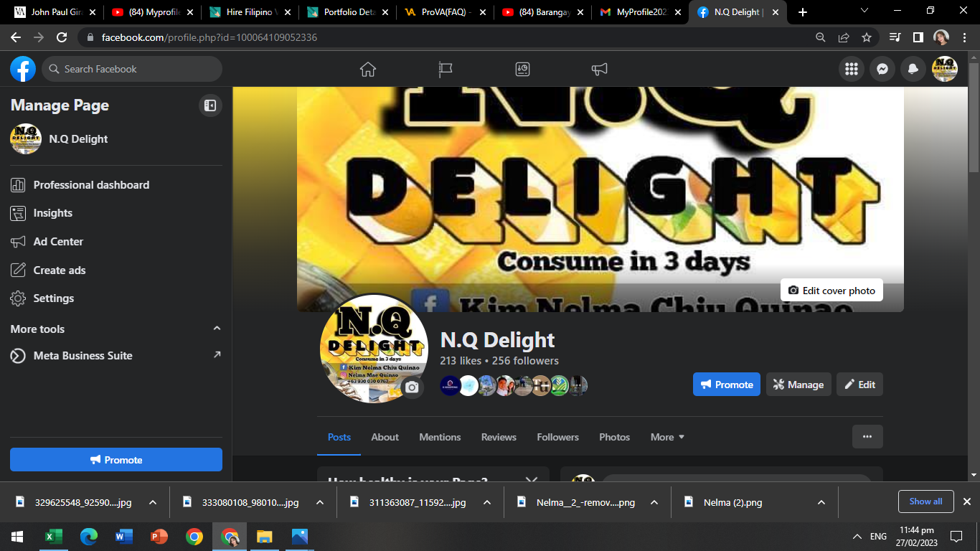Image resolution: width=980 pixels, height=551 pixels.
Task: Show hidden system tray icons
Action: [857, 537]
